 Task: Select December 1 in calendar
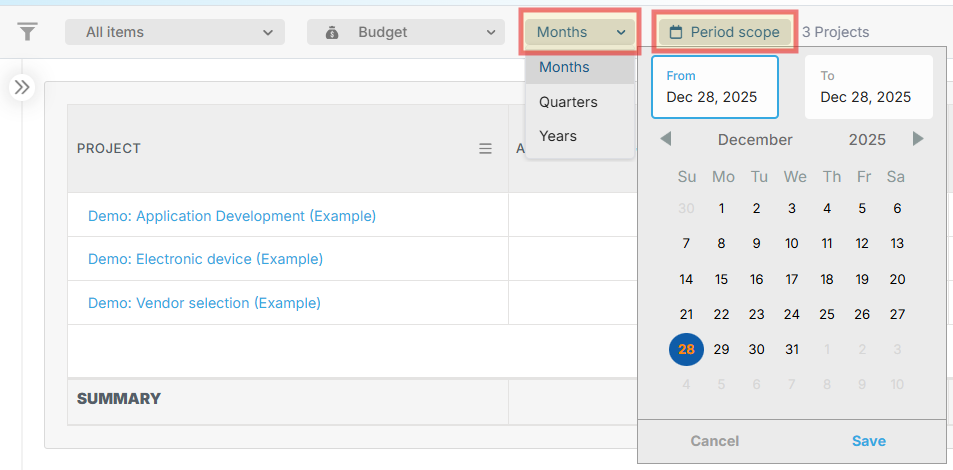tap(721, 209)
